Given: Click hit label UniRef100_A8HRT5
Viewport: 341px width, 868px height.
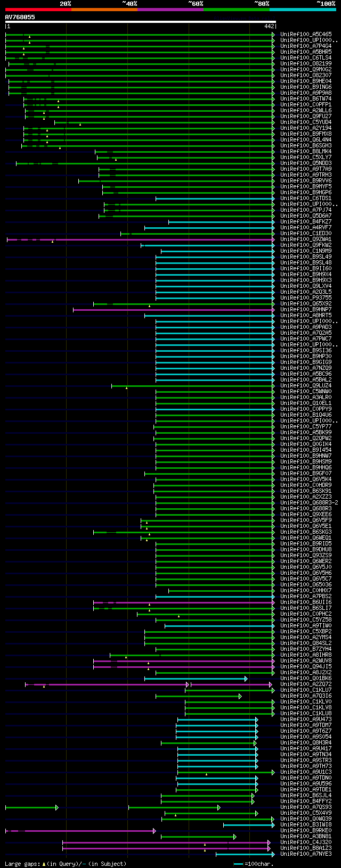Looking at the screenshot, I should pos(306,316).
